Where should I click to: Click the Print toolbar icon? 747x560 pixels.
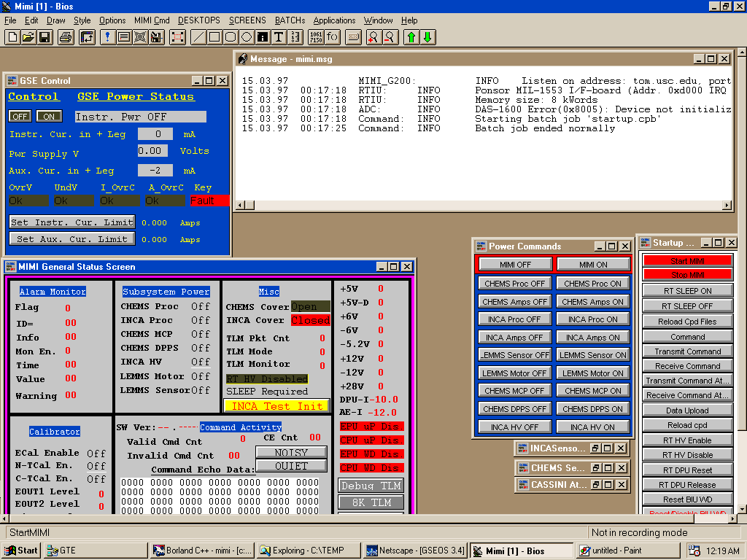(66, 37)
